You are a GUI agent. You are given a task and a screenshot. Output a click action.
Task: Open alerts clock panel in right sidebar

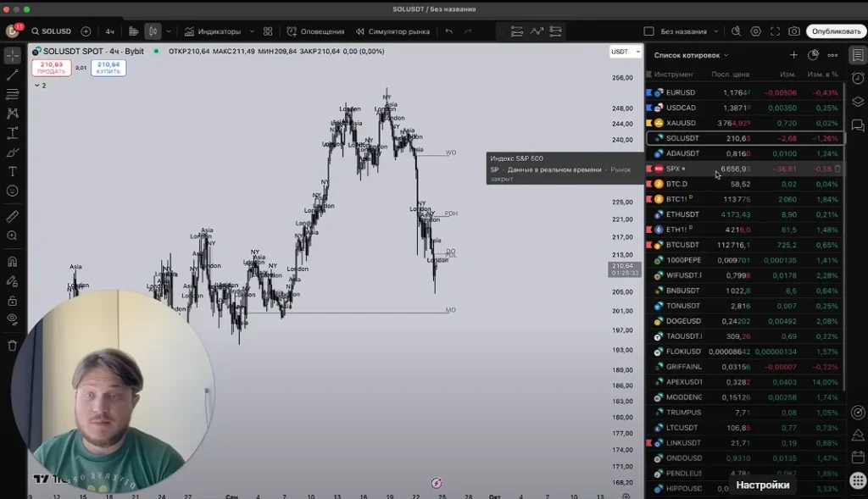point(858,78)
